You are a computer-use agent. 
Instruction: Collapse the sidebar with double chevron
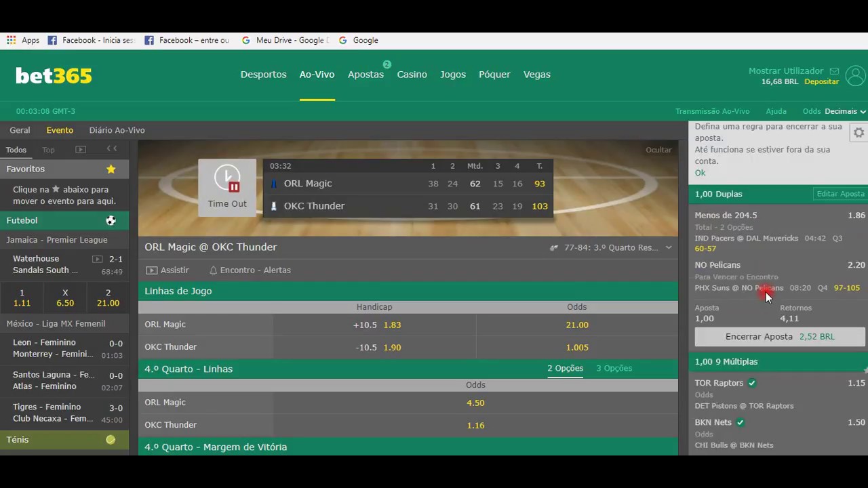coord(112,149)
